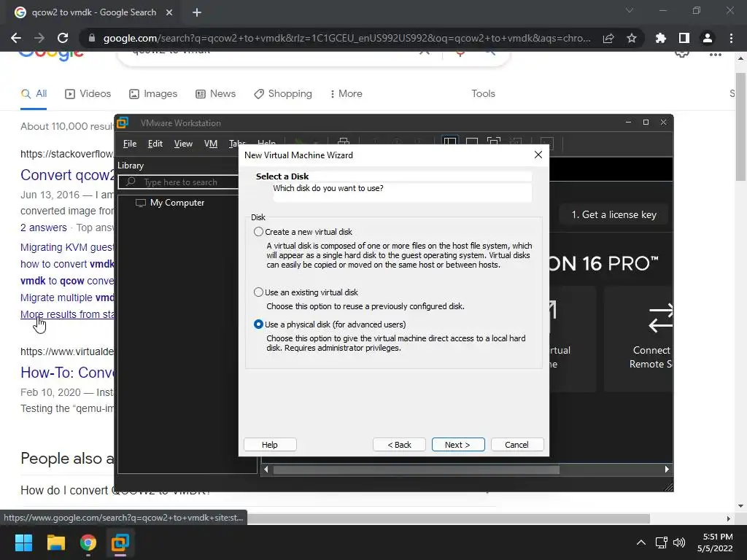
Task: Click the share this page icon
Action: tap(608, 38)
